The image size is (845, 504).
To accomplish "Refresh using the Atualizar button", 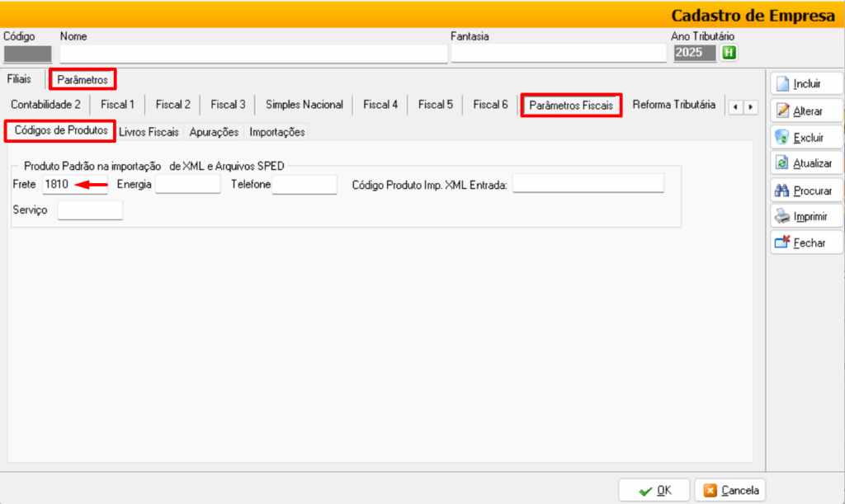I will tap(806, 163).
